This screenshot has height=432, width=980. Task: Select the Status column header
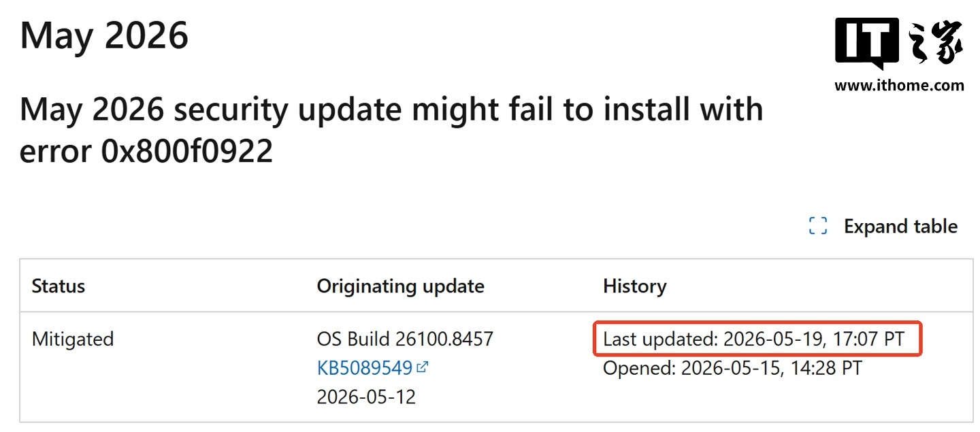(x=59, y=286)
